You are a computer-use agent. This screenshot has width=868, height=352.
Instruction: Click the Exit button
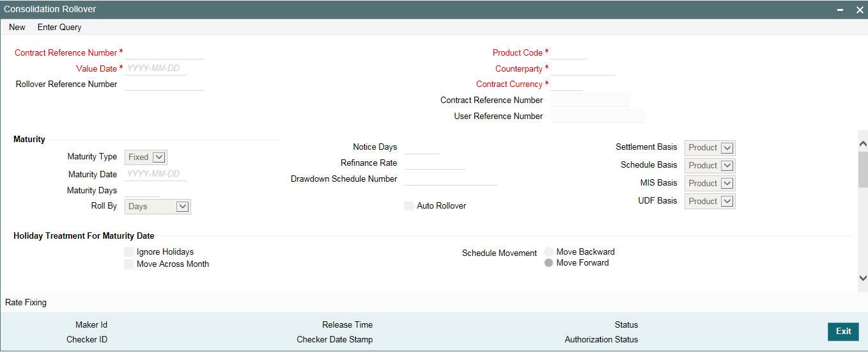(844, 332)
